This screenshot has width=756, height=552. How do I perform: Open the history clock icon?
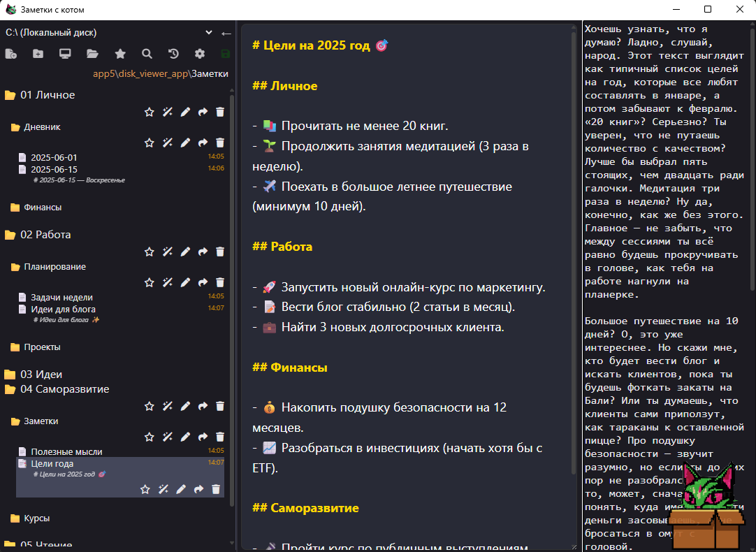click(173, 54)
